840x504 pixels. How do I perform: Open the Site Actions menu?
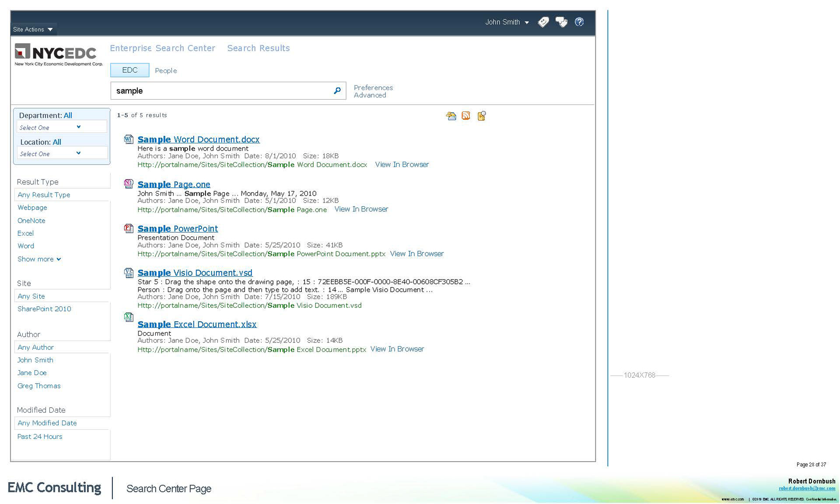(33, 29)
